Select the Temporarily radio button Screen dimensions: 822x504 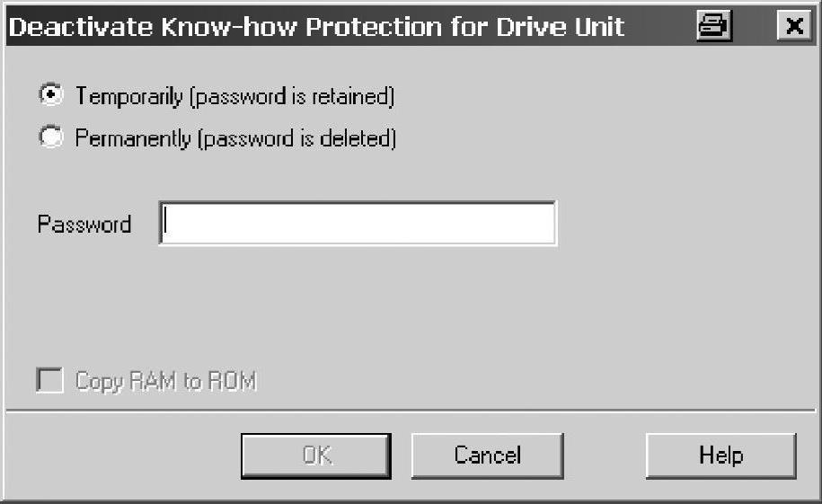point(51,94)
